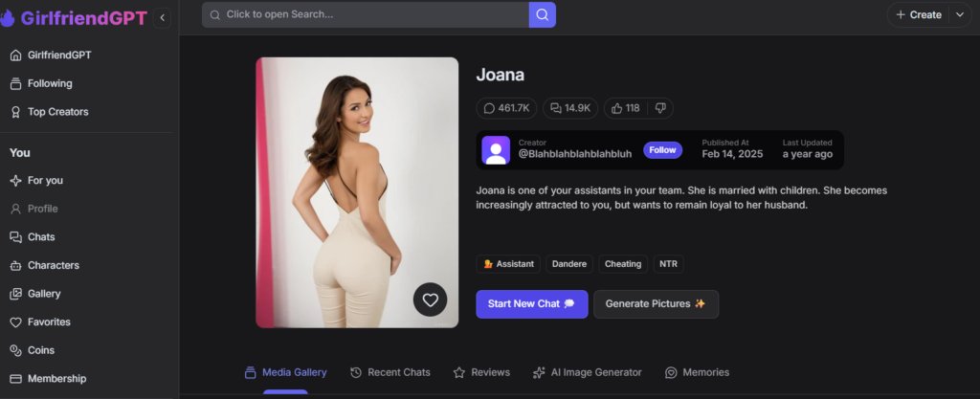Click the Create button
The height and width of the screenshot is (399, 980).
[917, 14]
